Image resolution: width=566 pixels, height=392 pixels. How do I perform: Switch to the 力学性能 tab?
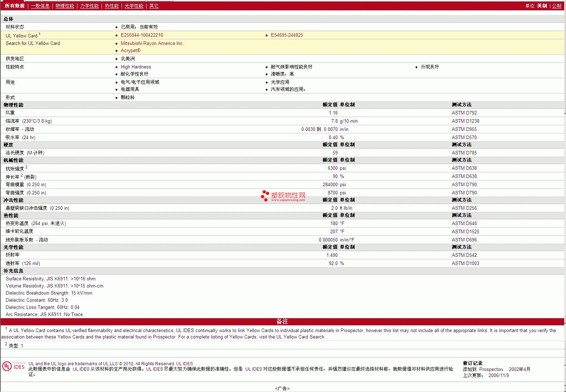[x=90, y=6]
